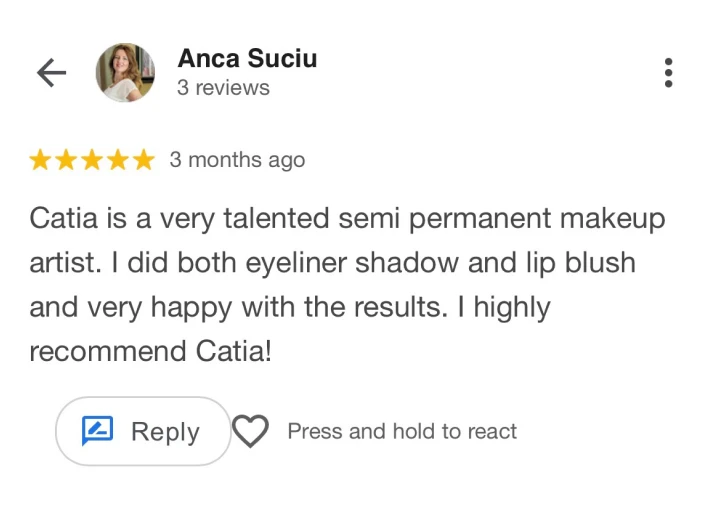The height and width of the screenshot is (507, 720).
Task: Open the "3 reviews" link
Action: click(223, 88)
